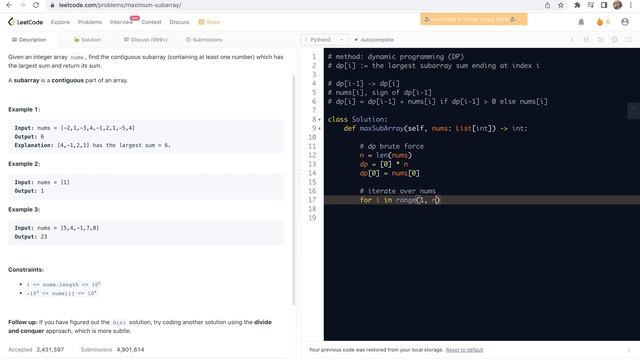Image resolution: width=640 pixels, height=360 pixels.
Task: Click the Constraints heading
Action: (x=26, y=270)
